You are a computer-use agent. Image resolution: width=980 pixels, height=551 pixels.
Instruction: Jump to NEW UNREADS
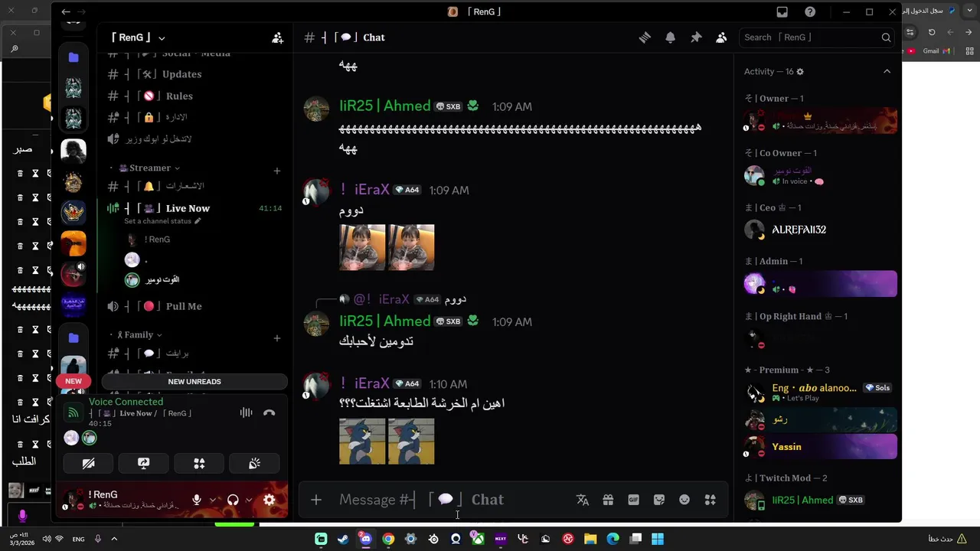click(194, 382)
